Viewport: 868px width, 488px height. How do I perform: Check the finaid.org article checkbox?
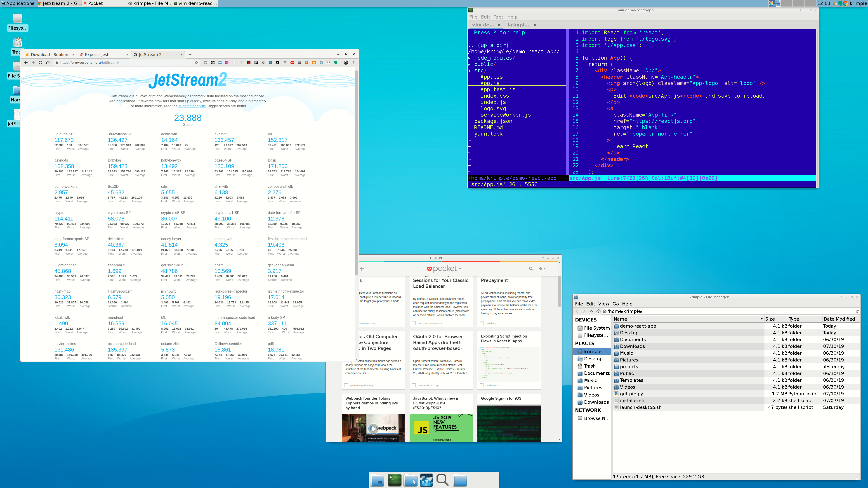[482, 323]
